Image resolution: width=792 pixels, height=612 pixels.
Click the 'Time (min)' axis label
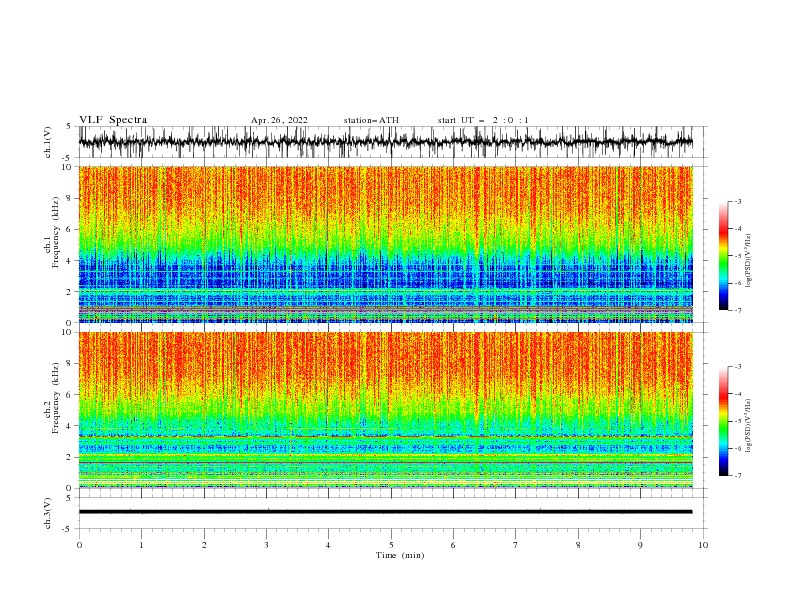click(x=400, y=555)
